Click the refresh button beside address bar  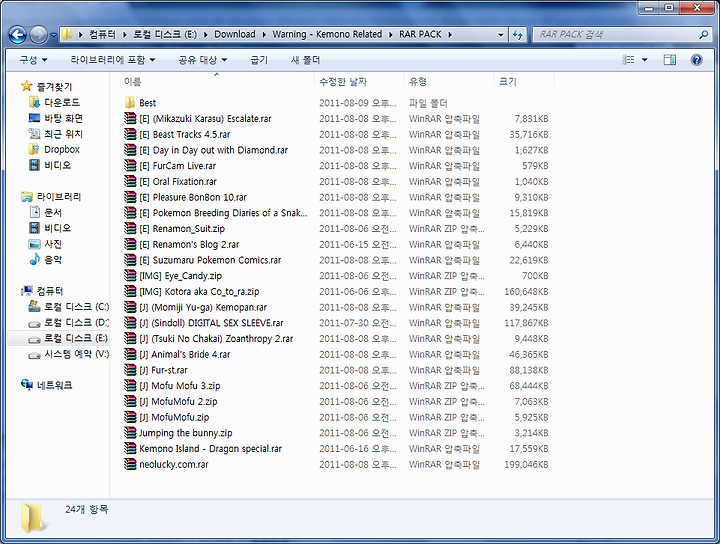(x=518, y=34)
